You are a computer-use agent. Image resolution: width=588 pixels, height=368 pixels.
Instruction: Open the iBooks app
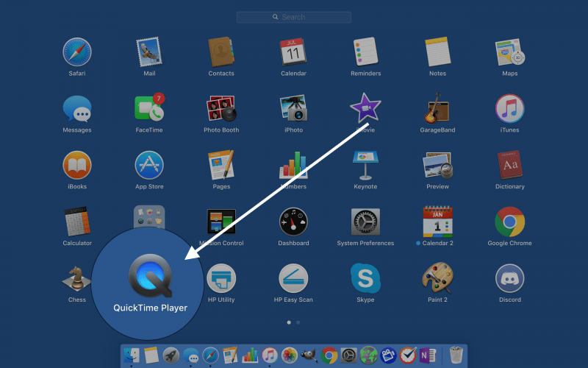coord(77,165)
